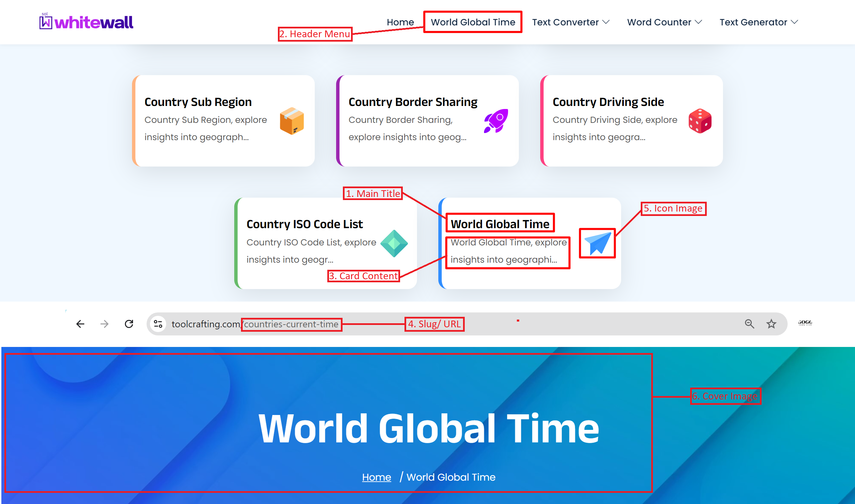
Task: Click the blue paper plane icon
Action: point(598,243)
